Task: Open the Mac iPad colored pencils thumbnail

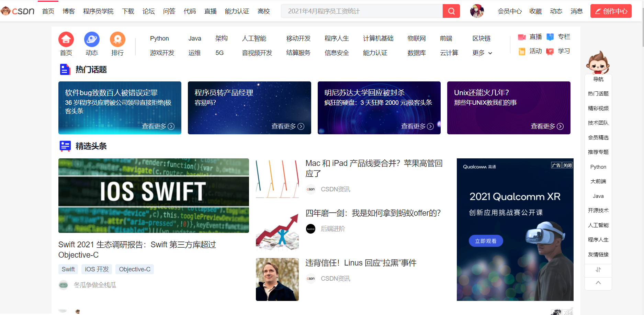Action: [277, 179]
